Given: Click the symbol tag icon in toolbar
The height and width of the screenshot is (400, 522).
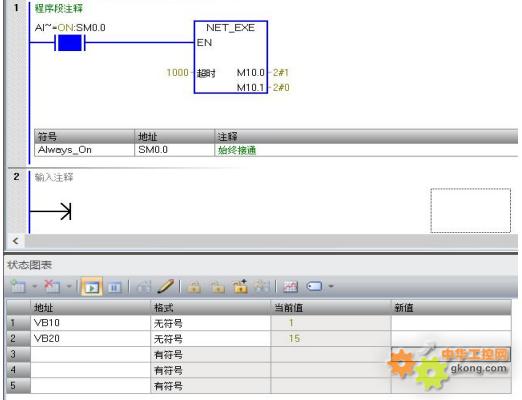Looking at the screenshot, I should [x=314, y=286].
